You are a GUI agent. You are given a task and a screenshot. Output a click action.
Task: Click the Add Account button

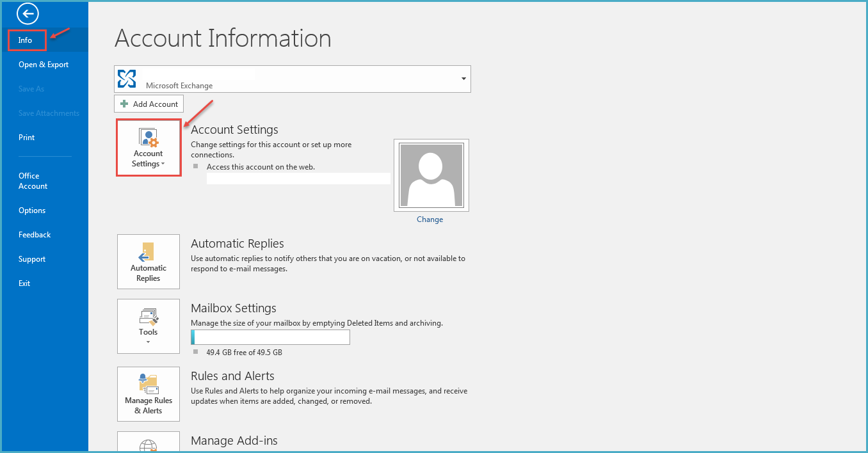(149, 104)
